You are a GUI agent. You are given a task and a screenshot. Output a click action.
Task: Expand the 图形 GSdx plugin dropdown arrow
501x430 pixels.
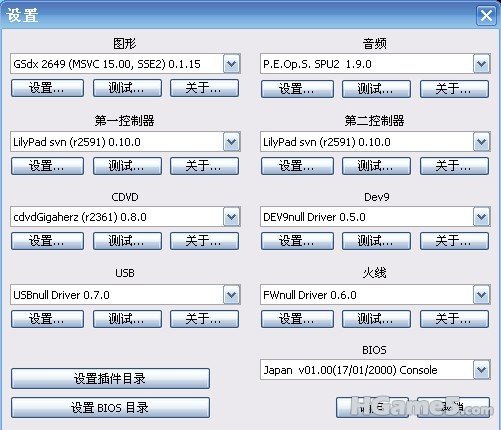pyautogui.click(x=232, y=64)
